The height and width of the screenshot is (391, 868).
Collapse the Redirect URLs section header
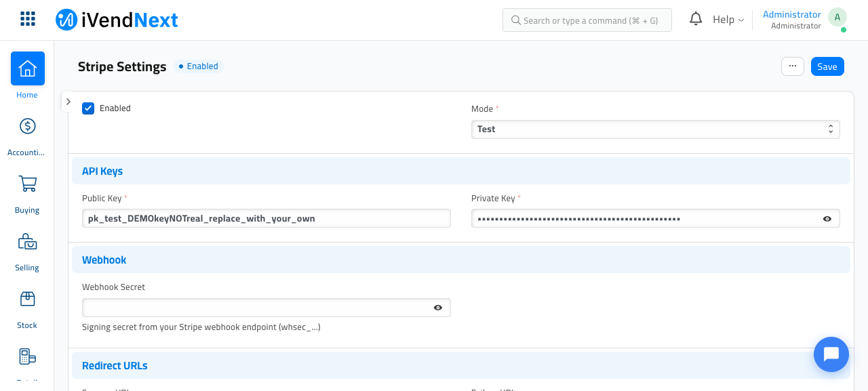point(461,366)
